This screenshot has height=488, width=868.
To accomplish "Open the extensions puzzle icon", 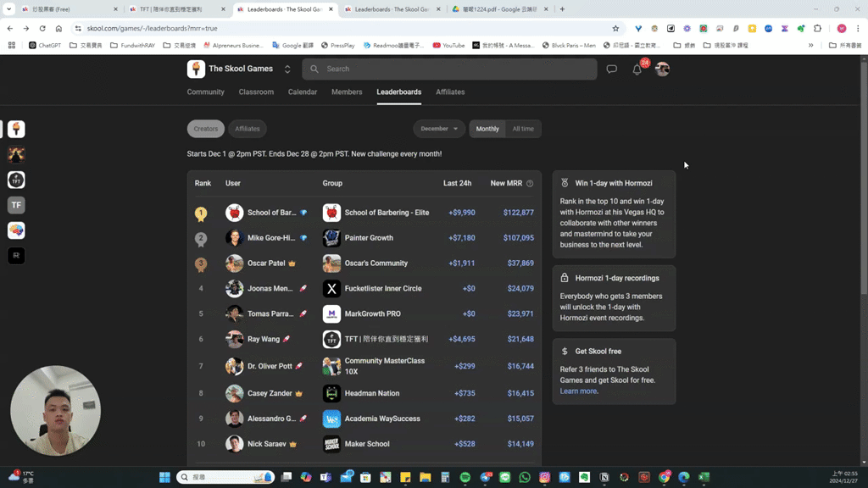I will coord(818,28).
